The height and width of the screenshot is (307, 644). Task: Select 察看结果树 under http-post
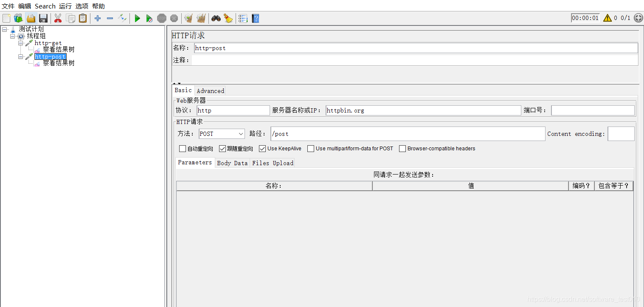click(59, 63)
